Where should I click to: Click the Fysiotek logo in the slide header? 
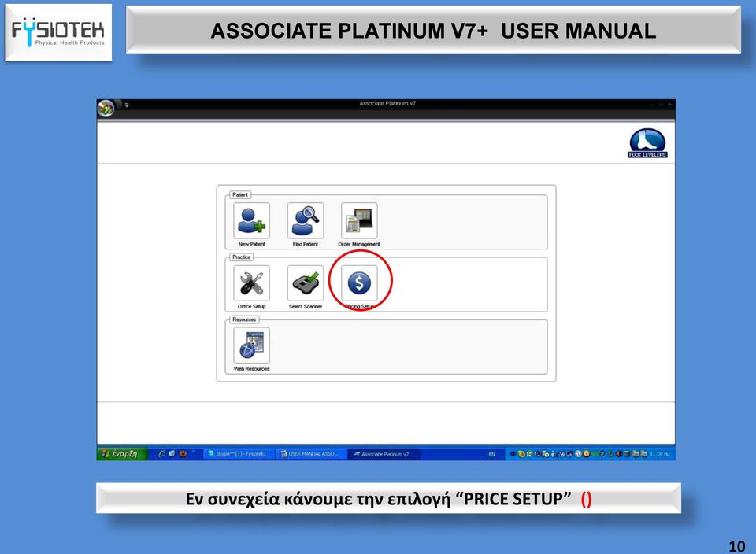(x=58, y=32)
